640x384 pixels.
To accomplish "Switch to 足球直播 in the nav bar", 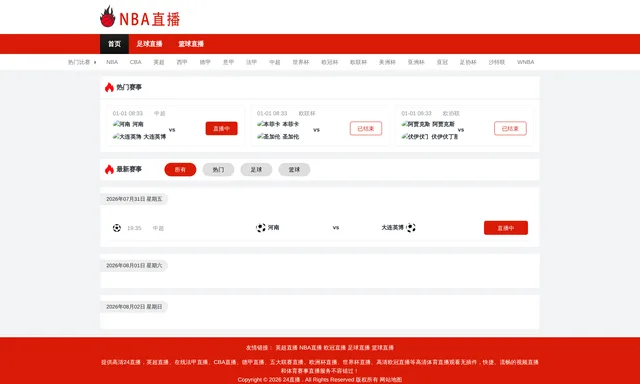I will point(149,44).
